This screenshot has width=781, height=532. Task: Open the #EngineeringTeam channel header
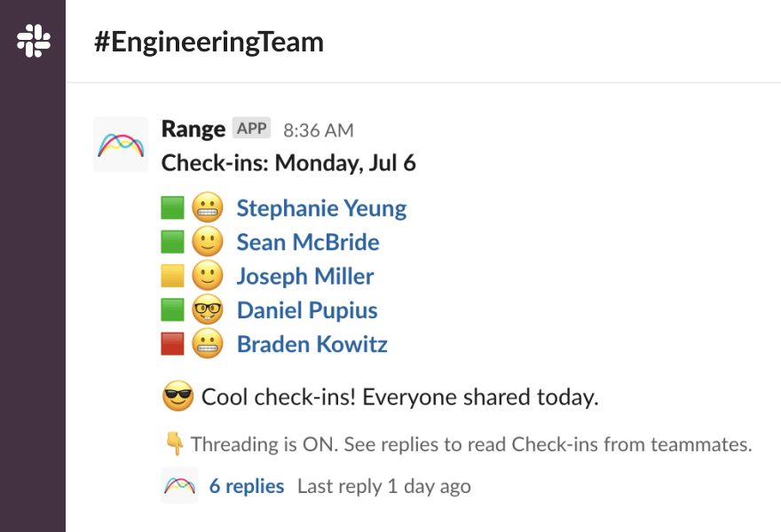pos(210,41)
